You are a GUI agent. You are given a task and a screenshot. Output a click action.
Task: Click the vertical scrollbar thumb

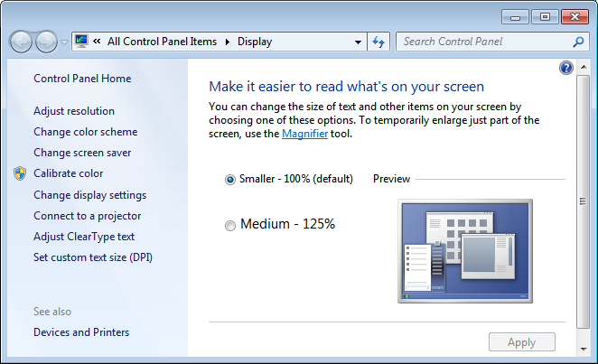(x=583, y=201)
